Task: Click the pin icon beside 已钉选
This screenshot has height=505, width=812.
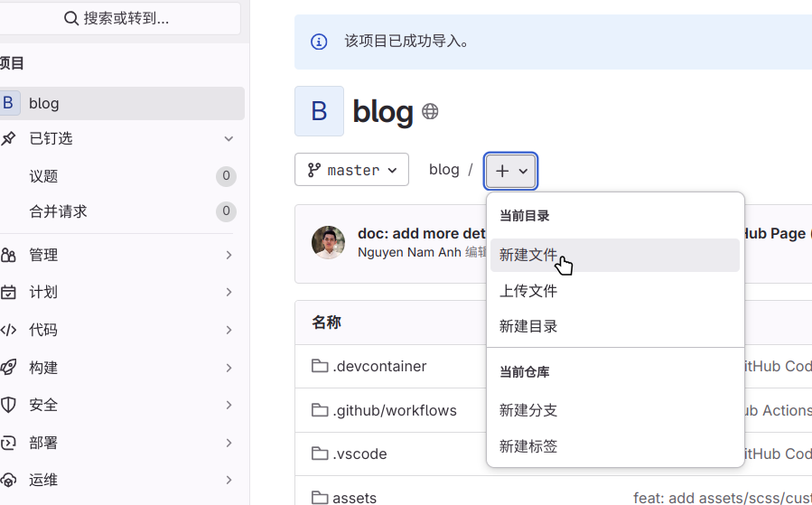Action: (9, 138)
